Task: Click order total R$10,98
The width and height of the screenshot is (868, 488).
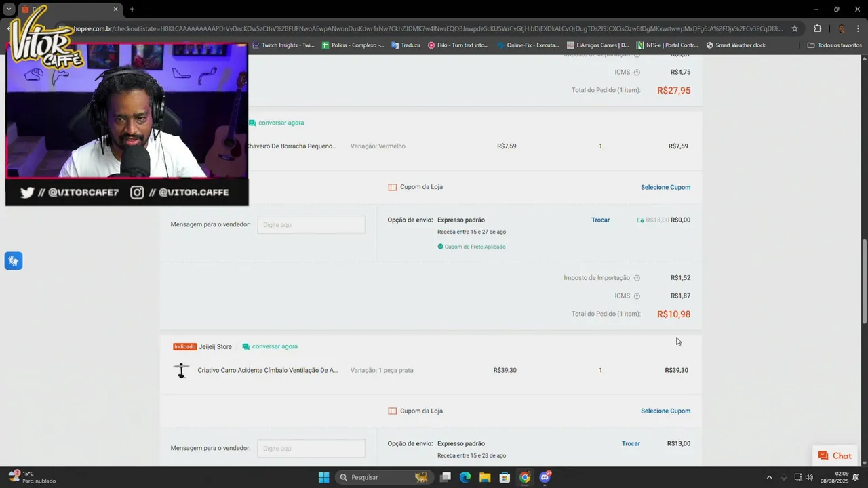Action: click(x=673, y=314)
